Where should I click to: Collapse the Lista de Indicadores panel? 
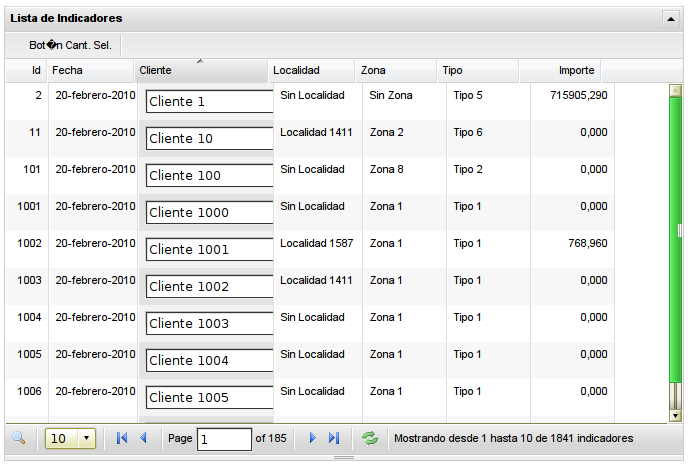(x=670, y=18)
